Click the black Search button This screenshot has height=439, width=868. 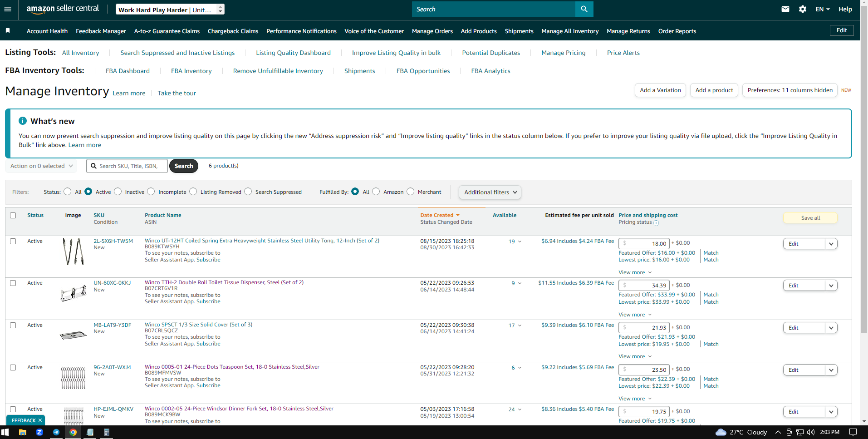click(x=184, y=166)
